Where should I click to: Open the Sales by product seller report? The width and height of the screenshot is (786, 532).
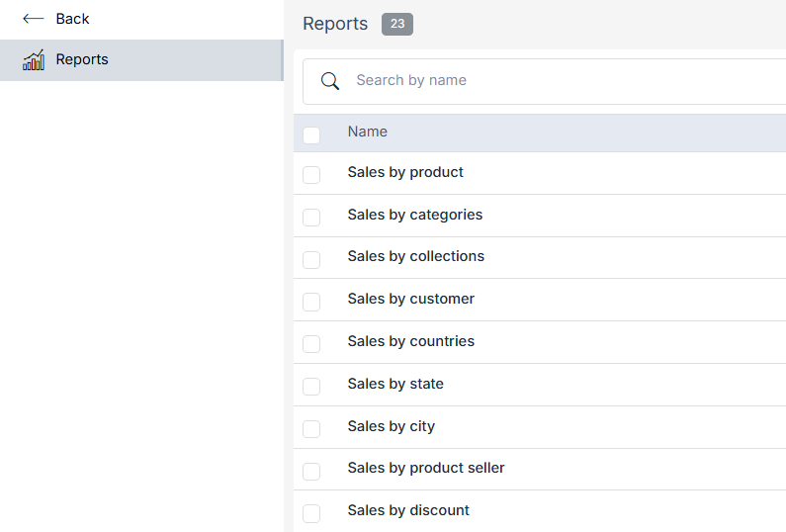pyautogui.click(x=426, y=468)
